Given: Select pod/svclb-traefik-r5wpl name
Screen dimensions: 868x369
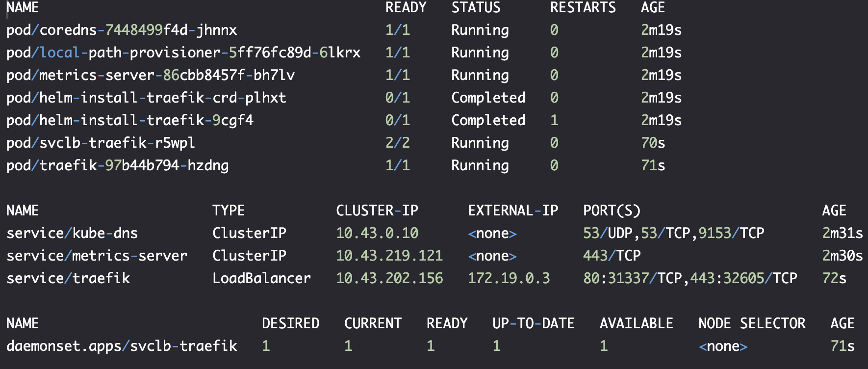Looking at the screenshot, I should pyautogui.click(x=101, y=143).
